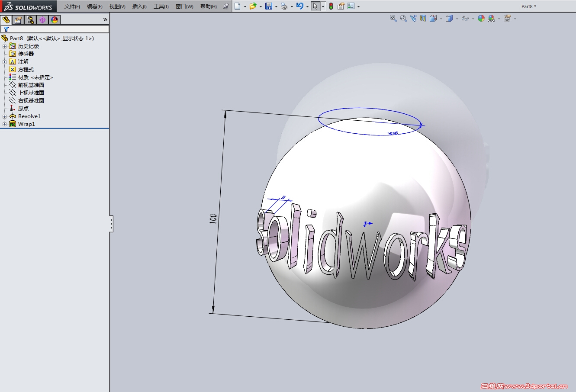576x392 pixels.
Task: Open the View Orientation dropdown arrow
Action: tap(441, 19)
